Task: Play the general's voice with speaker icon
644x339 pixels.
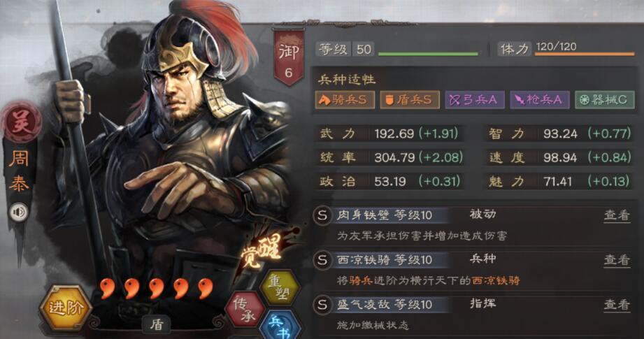Action: 18,212
